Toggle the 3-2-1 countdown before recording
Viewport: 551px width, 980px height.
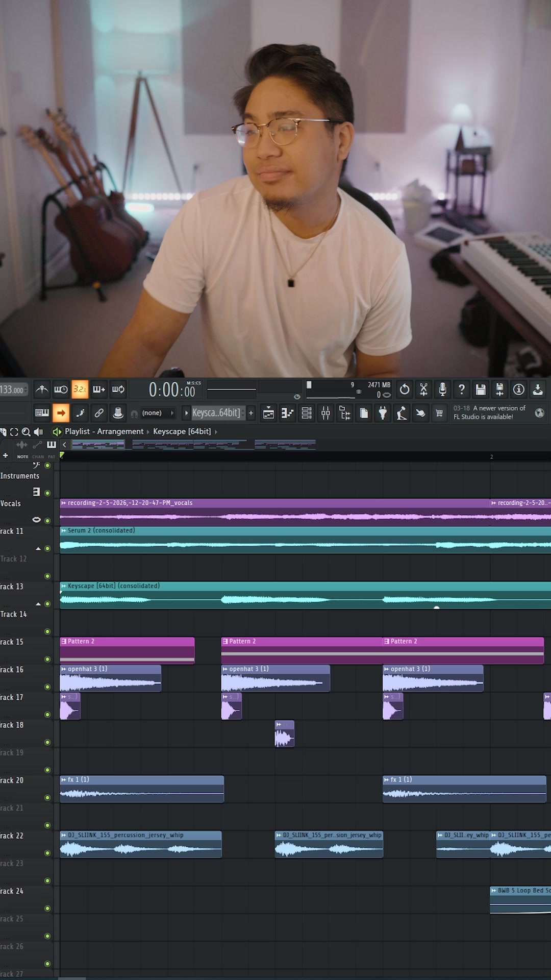80,390
